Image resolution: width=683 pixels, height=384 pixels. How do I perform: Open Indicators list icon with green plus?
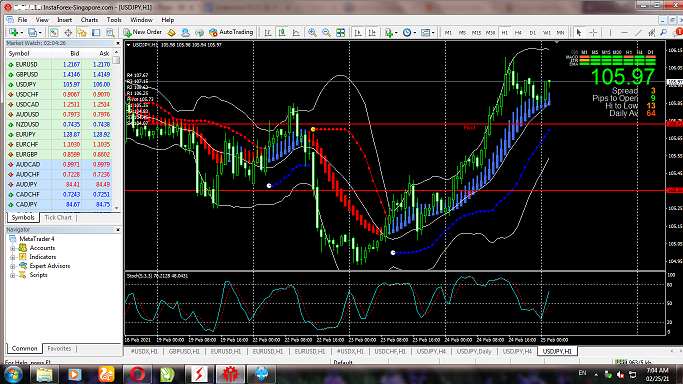389,33
